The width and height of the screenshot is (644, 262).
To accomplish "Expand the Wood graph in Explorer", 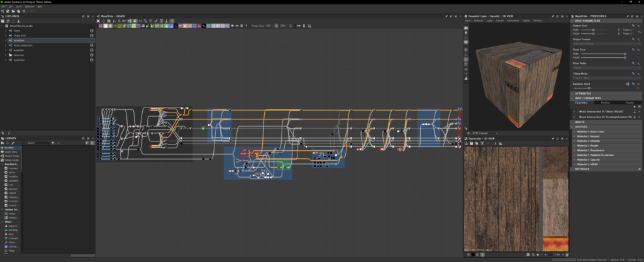I will tap(6, 30).
